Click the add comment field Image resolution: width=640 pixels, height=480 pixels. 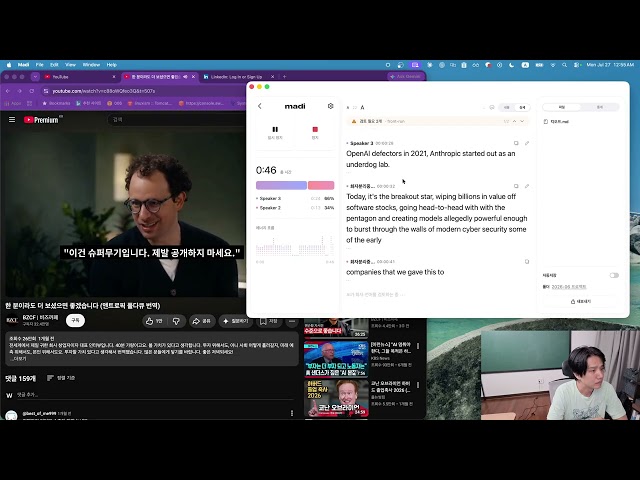pos(155,395)
